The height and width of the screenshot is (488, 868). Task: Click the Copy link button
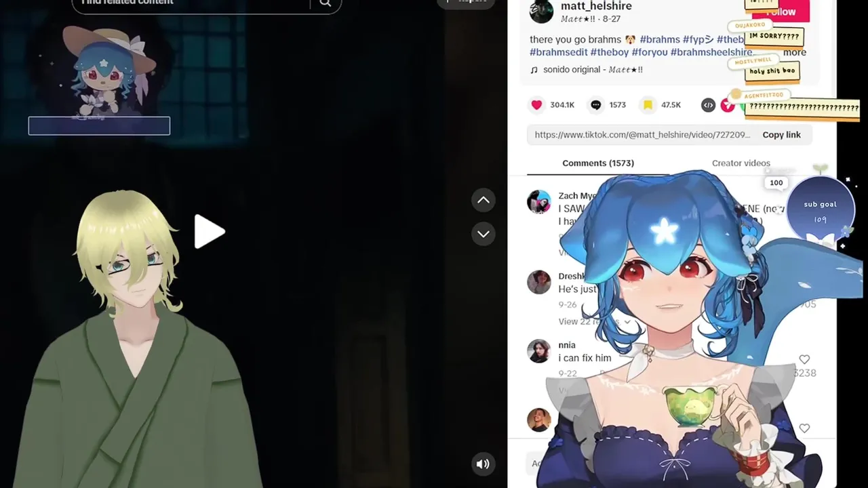[x=781, y=135]
